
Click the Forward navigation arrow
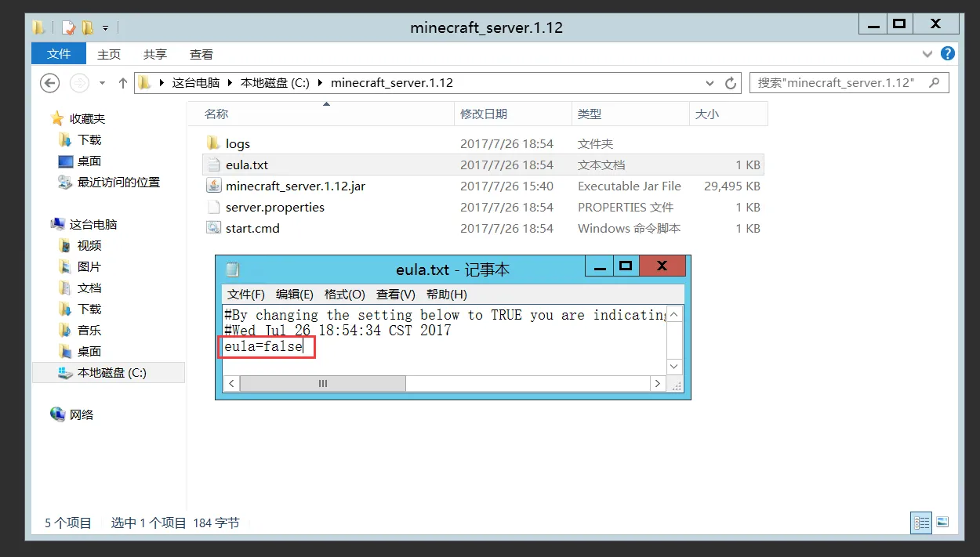(79, 82)
